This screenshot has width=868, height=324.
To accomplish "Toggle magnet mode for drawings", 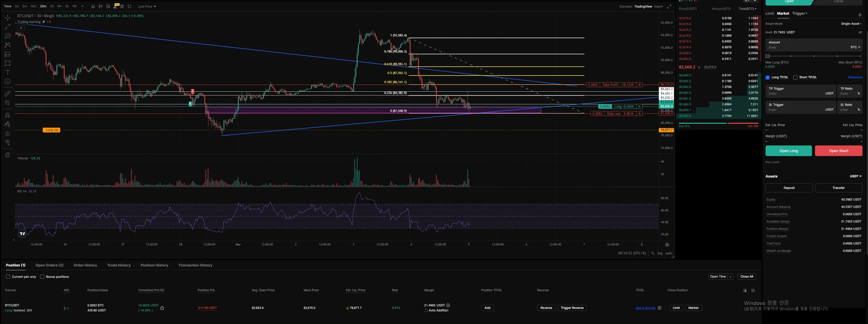I will 8,115.
